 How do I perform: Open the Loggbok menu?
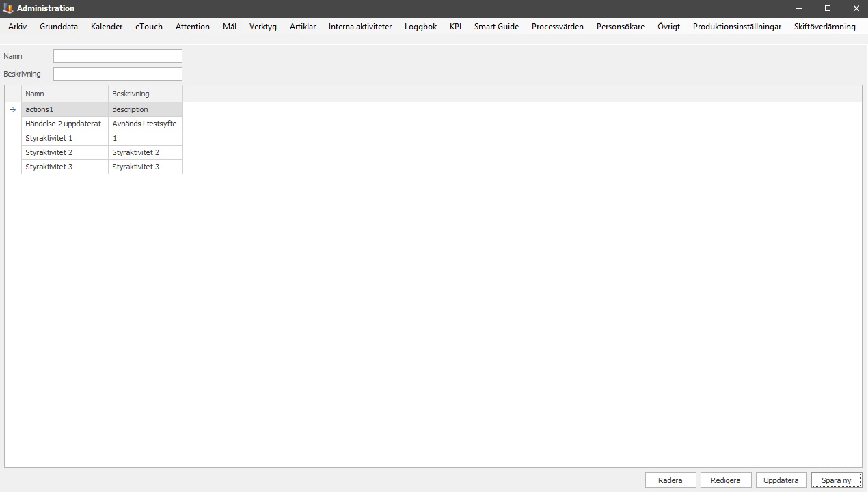click(x=420, y=27)
